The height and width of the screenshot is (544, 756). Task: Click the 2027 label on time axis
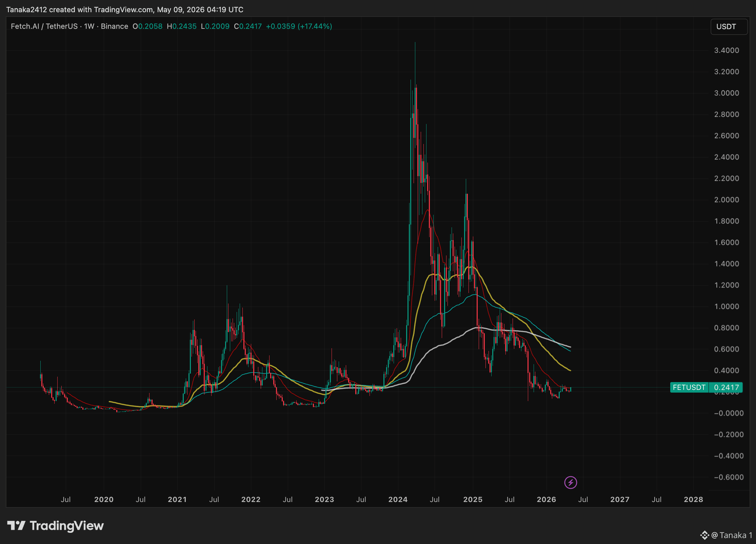[620, 500]
